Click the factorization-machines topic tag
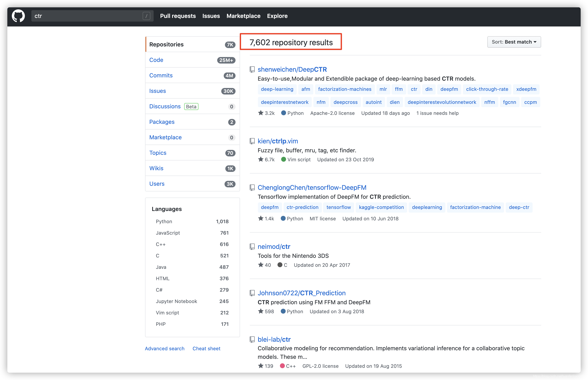This screenshot has width=588, height=380. pos(345,89)
